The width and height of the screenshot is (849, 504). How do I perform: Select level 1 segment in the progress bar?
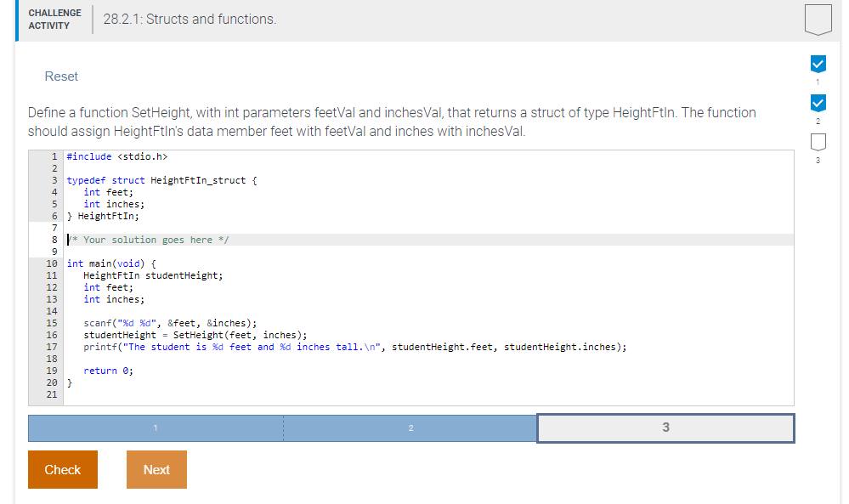point(155,428)
